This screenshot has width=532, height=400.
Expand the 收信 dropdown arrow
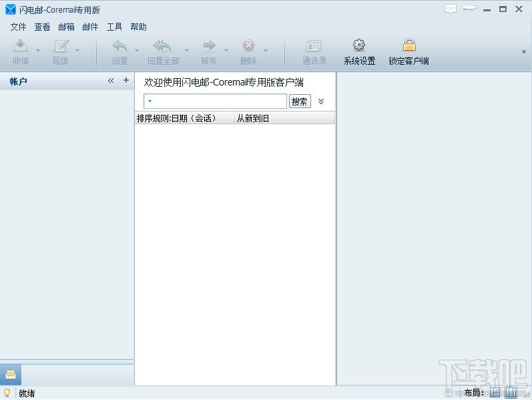pos(38,50)
